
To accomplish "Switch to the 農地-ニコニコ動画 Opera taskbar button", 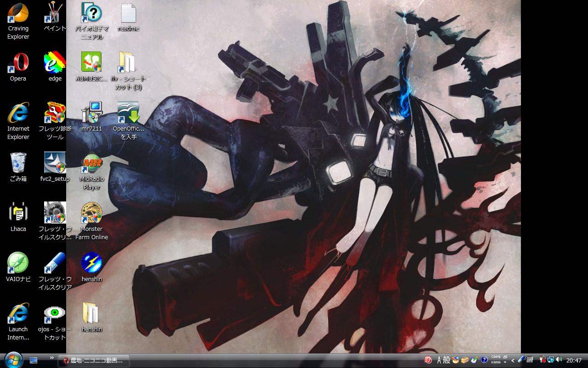I will (94, 361).
